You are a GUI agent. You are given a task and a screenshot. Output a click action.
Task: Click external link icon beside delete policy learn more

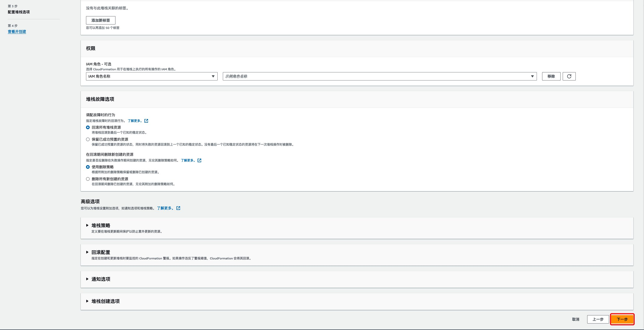pos(199,160)
